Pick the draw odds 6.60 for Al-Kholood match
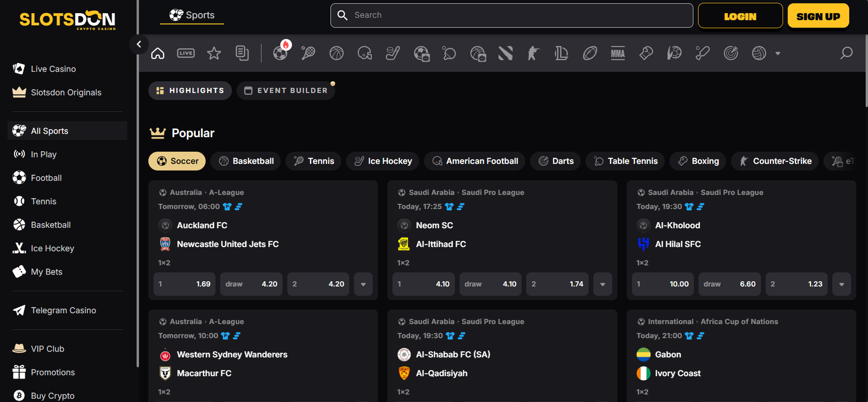868x402 pixels. click(729, 284)
